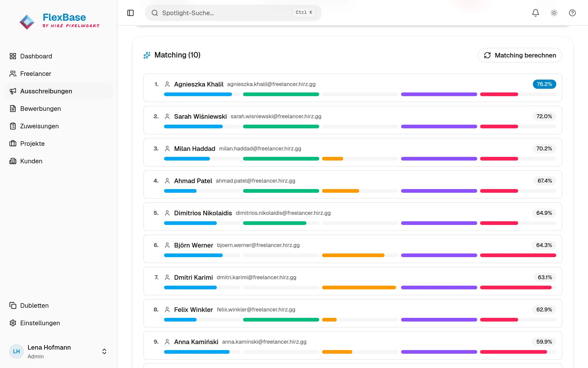
Task: Click the search magnifier icon
Action: 155,13
